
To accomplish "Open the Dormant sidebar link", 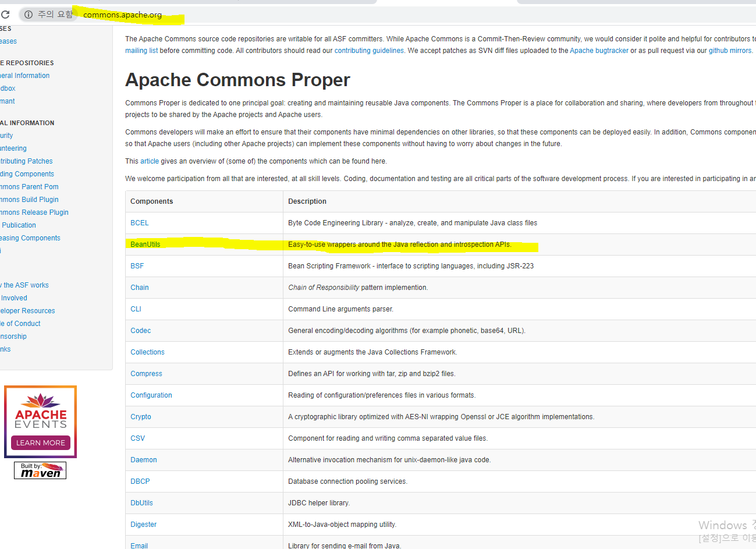I will tap(8, 101).
